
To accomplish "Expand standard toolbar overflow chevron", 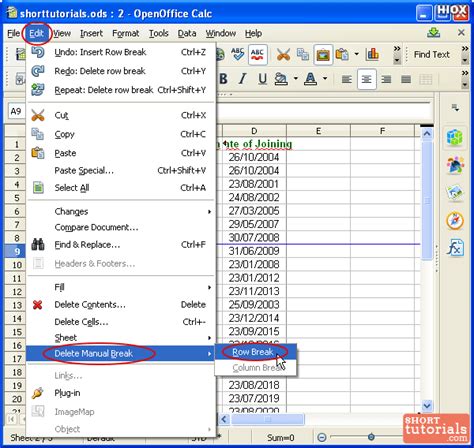I will click(397, 49).
